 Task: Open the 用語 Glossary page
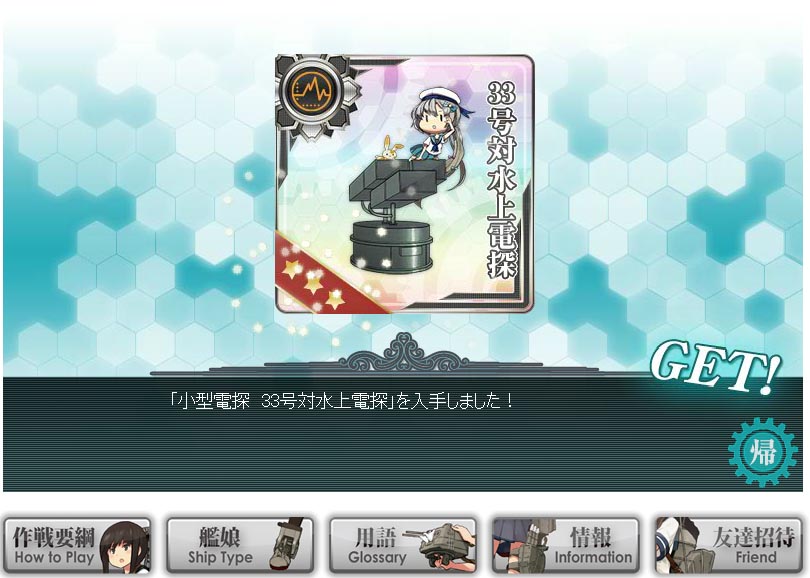coord(403,545)
